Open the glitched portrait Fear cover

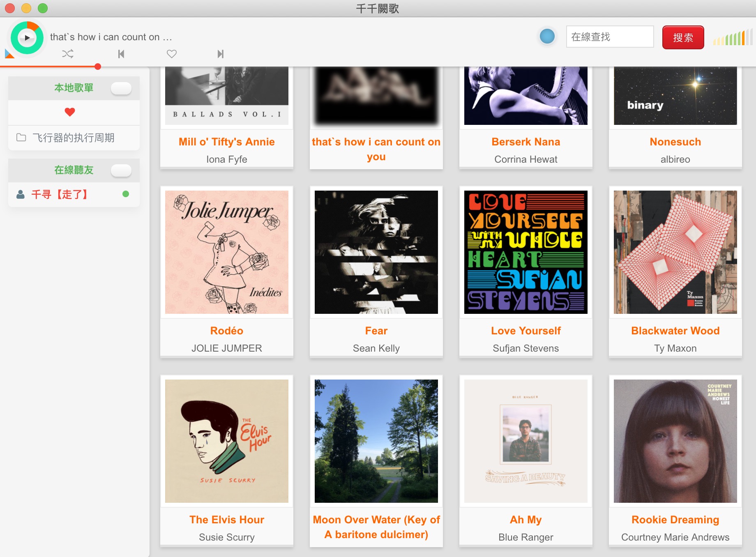[376, 252]
